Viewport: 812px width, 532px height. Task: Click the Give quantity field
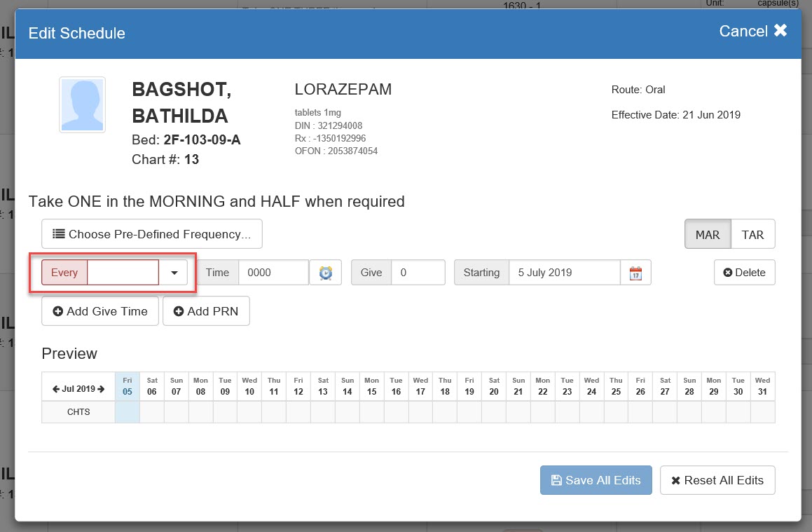coord(418,273)
